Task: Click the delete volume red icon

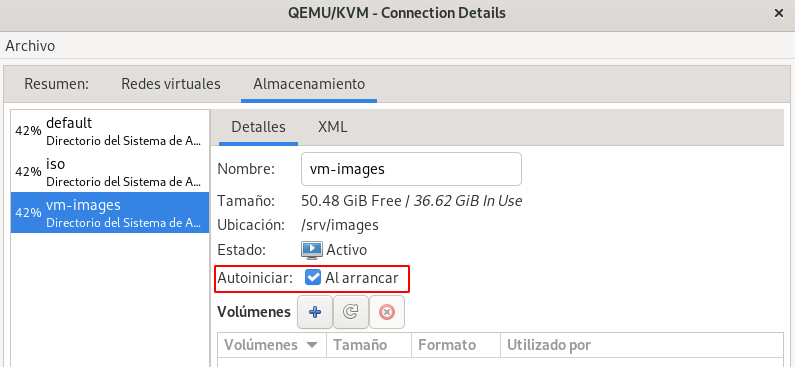Action: click(387, 312)
